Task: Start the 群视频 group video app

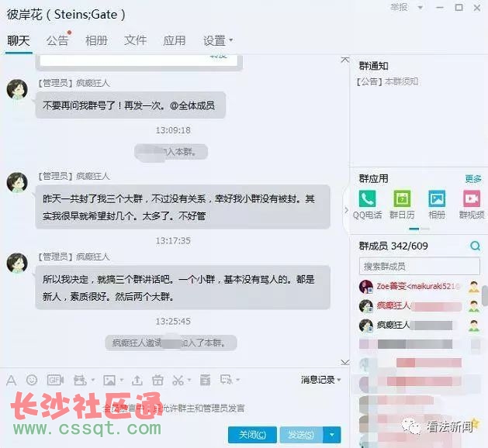Action: (x=472, y=205)
